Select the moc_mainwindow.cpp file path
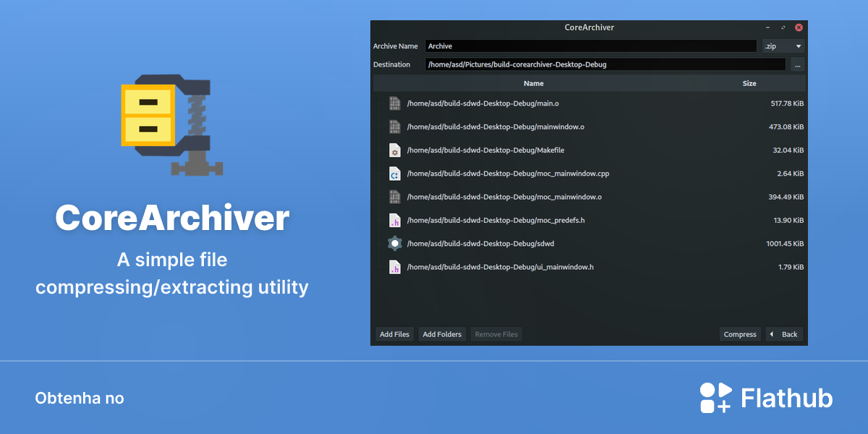The height and width of the screenshot is (434, 868). 509,174
